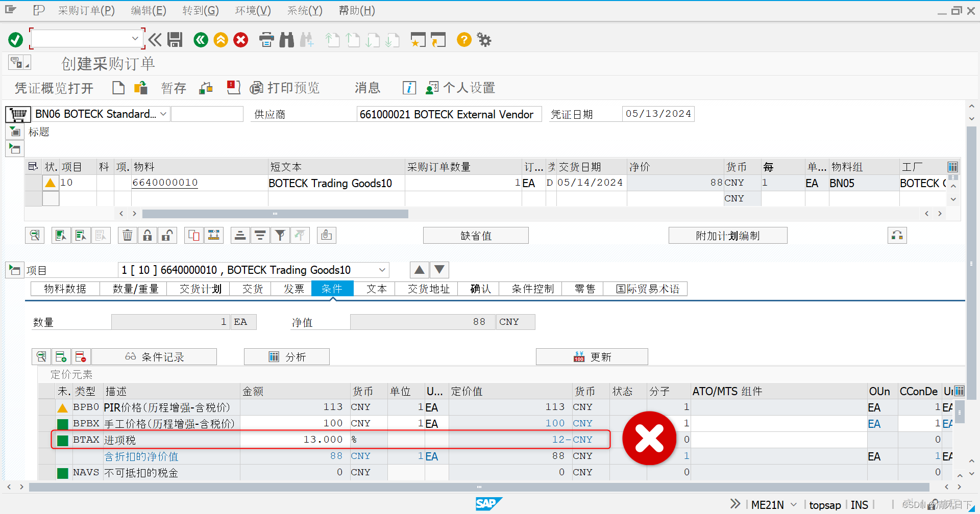The height and width of the screenshot is (514, 980).
Task: Click the item details magnifier icon
Action: click(35, 235)
